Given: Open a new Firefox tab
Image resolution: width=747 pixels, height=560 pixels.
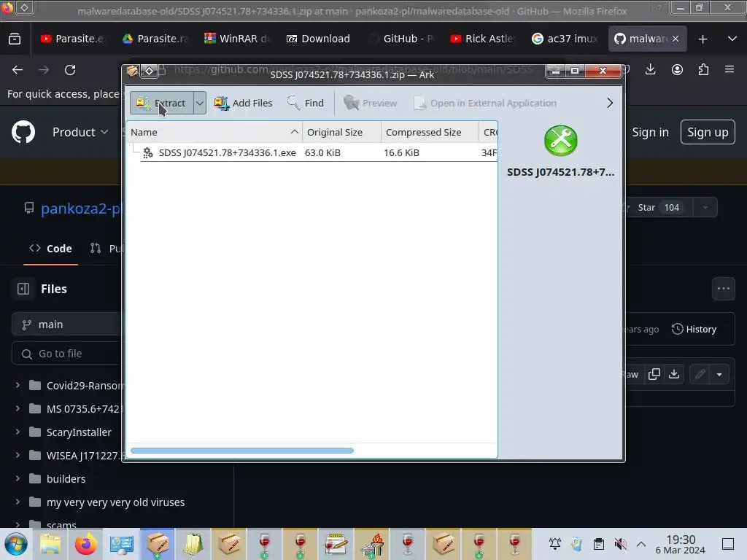Looking at the screenshot, I should 703,39.
